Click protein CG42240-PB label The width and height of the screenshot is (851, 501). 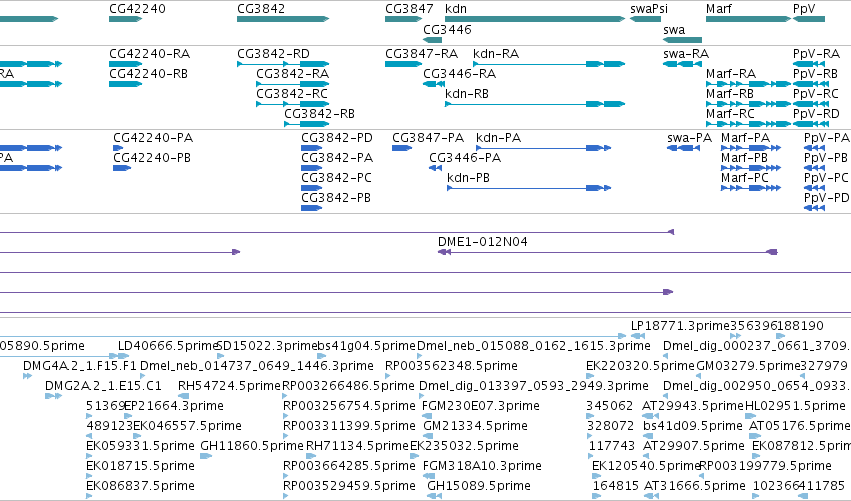pos(152,157)
